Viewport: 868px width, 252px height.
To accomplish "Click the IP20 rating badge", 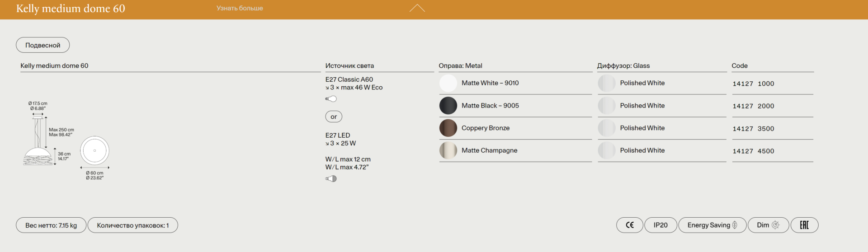I will 660,225.
